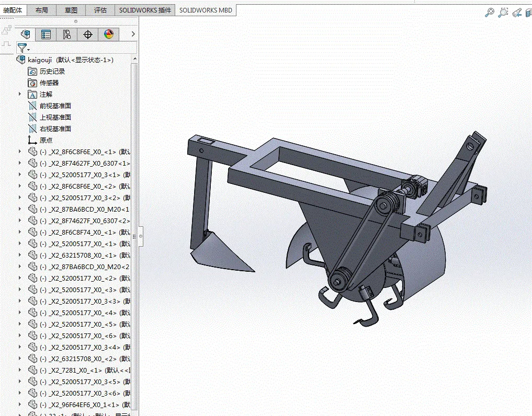This screenshot has width=532, height=416.
Task: Expand the _X2_52005177_X0_3<1> component
Action: 20,175
